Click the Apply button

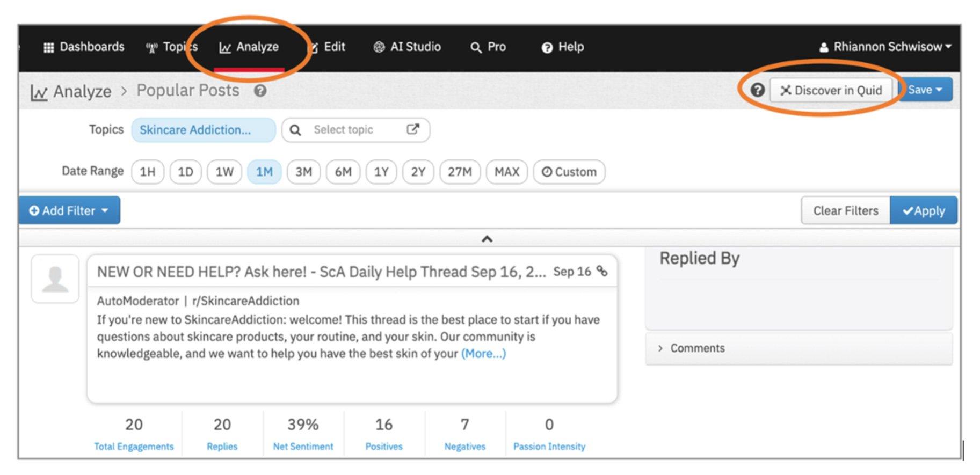[924, 210]
